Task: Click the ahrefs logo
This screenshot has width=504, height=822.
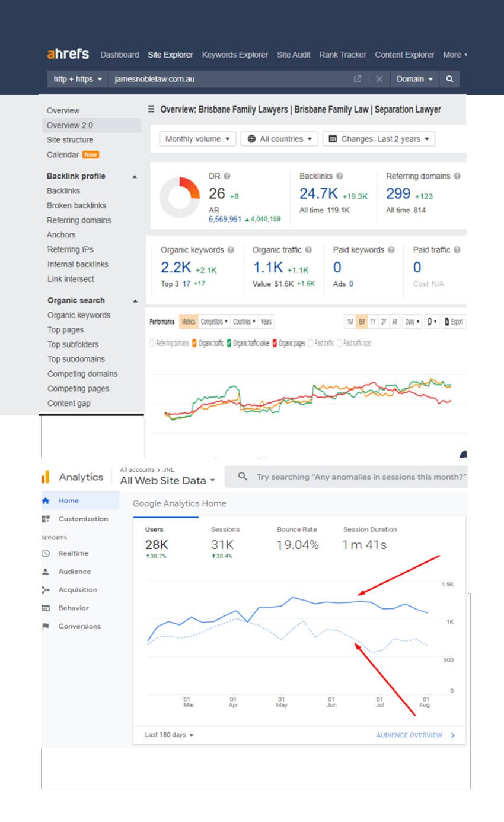Action: (68, 54)
